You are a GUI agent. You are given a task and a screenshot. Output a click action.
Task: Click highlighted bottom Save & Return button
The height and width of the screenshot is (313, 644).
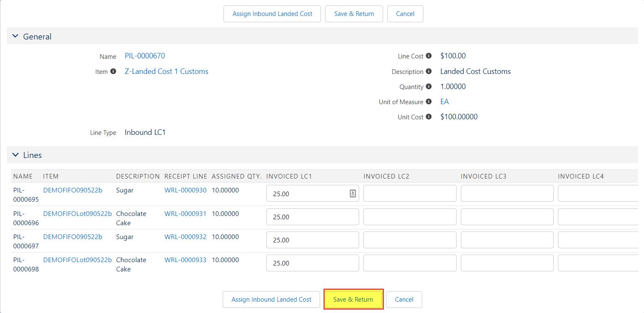(353, 300)
